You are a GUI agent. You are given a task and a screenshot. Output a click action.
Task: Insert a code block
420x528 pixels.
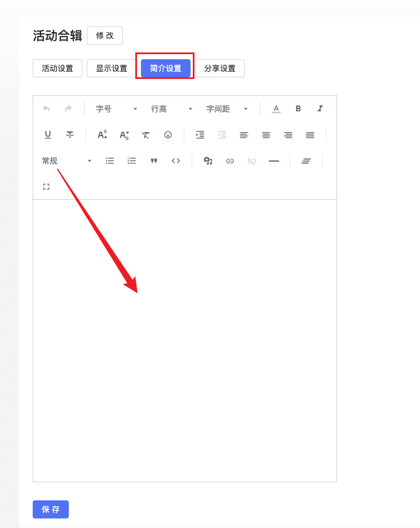pyautogui.click(x=176, y=161)
